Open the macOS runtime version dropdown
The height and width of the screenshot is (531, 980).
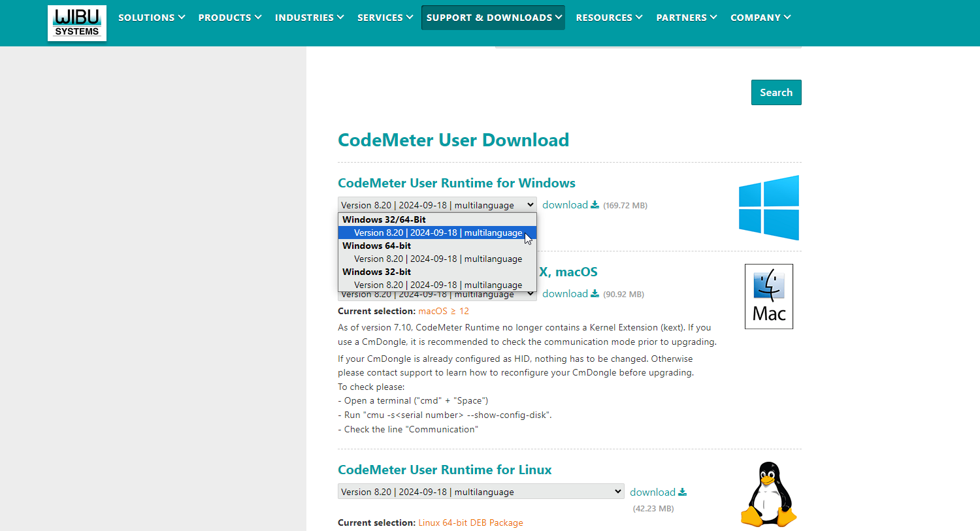pyautogui.click(x=437, y=296)
